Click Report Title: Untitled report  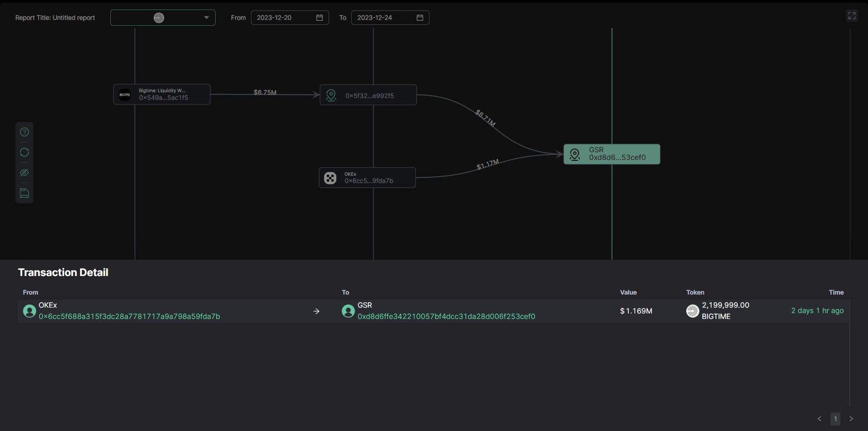[55, 18]
